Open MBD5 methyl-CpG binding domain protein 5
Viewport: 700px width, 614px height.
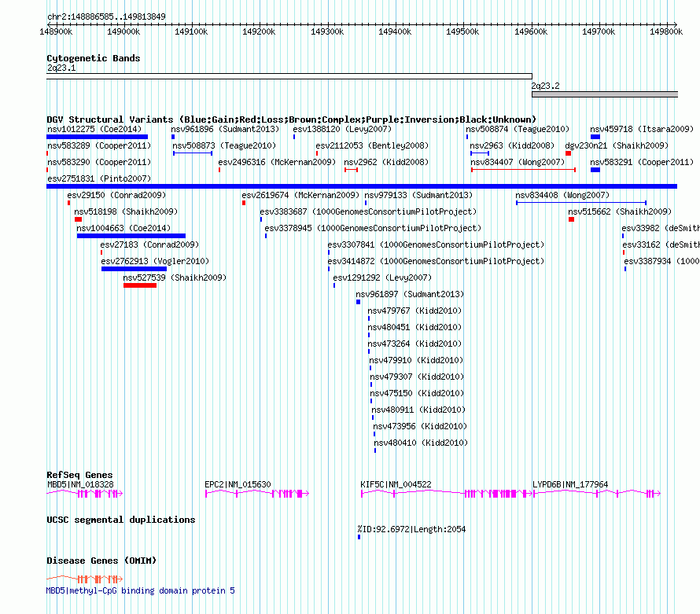[x=140, y=590]
